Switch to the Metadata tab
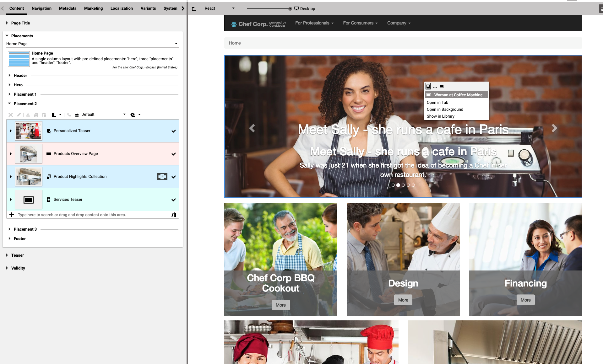603x364 pixels. (x=67, y=8)
